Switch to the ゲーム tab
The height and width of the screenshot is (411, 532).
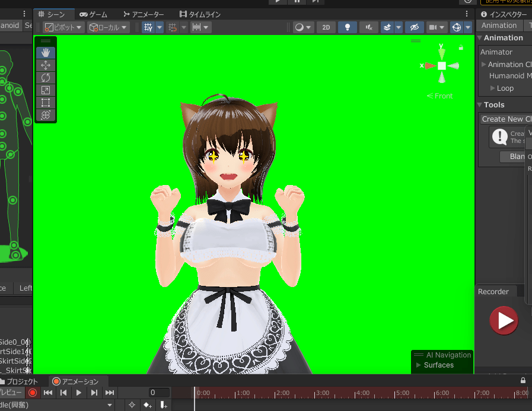coord(94,14)
